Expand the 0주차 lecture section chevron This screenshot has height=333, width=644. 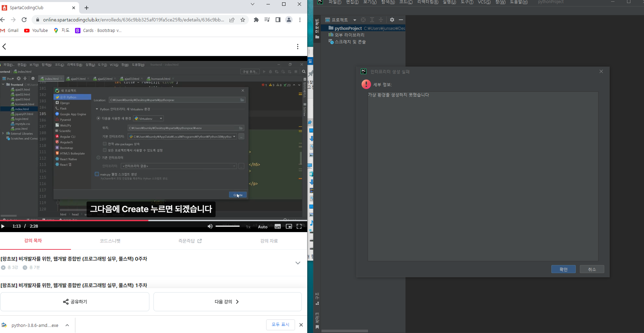298,263
